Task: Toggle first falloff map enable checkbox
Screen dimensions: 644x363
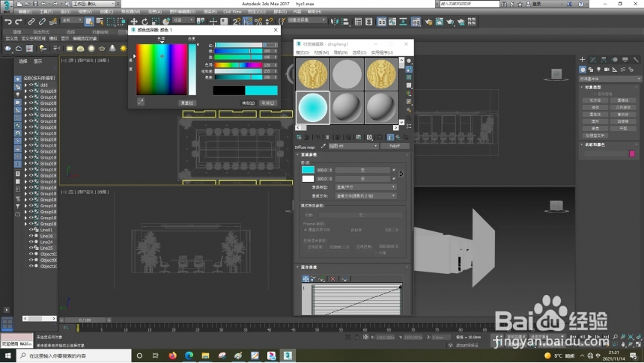Action: 393,170
